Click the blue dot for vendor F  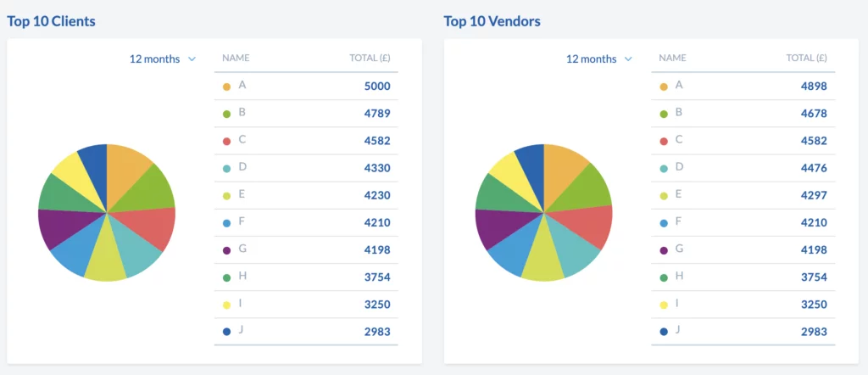pyautogui.click(x=663, y=223)
